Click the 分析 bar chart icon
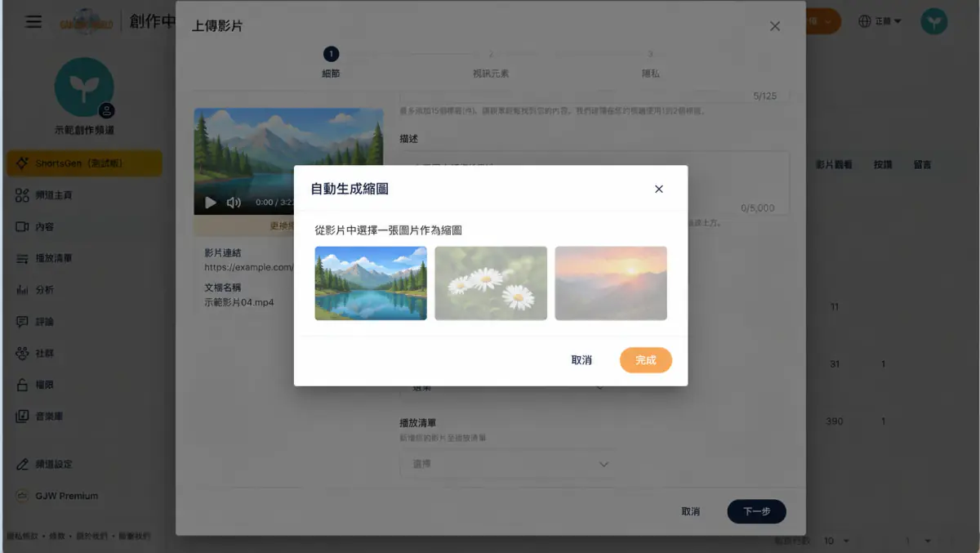The height and width of the screenshot is (553, 980). pyautogui.click(x=23, y=290)
